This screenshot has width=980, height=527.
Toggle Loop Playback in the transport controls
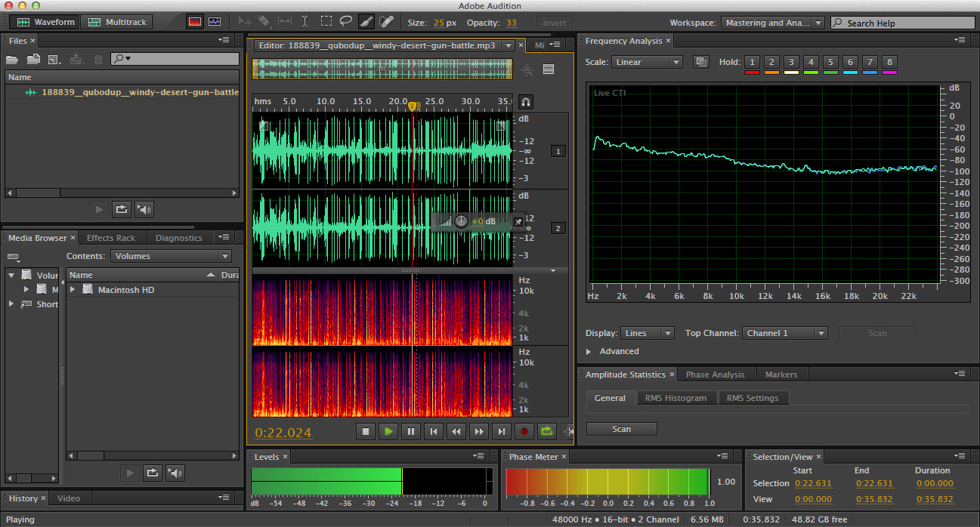(546, 431)
